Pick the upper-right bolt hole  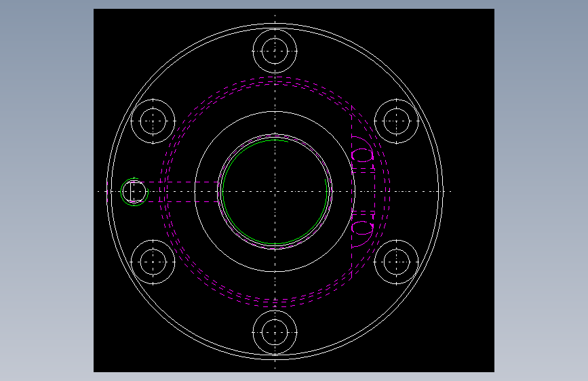click(x=397, y=121)
